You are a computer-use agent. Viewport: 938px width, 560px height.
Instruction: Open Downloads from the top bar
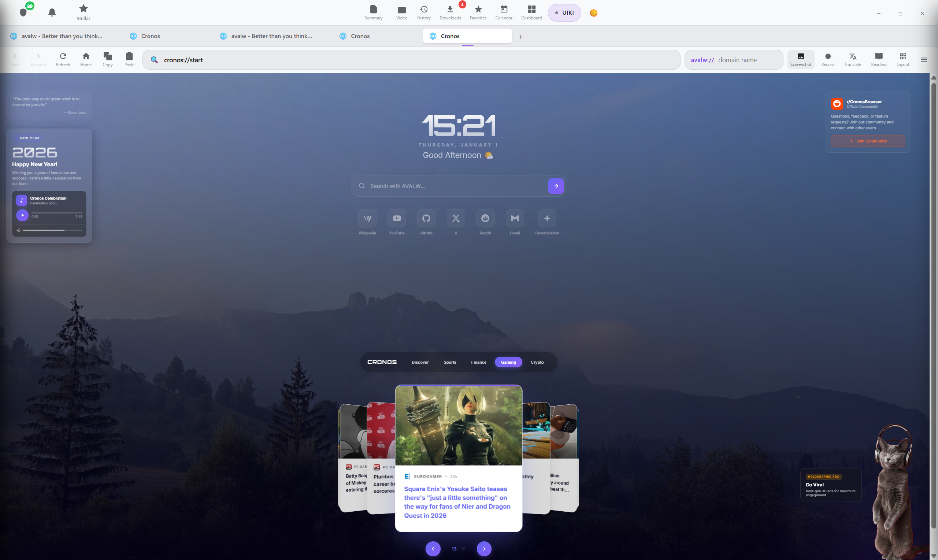450,12
